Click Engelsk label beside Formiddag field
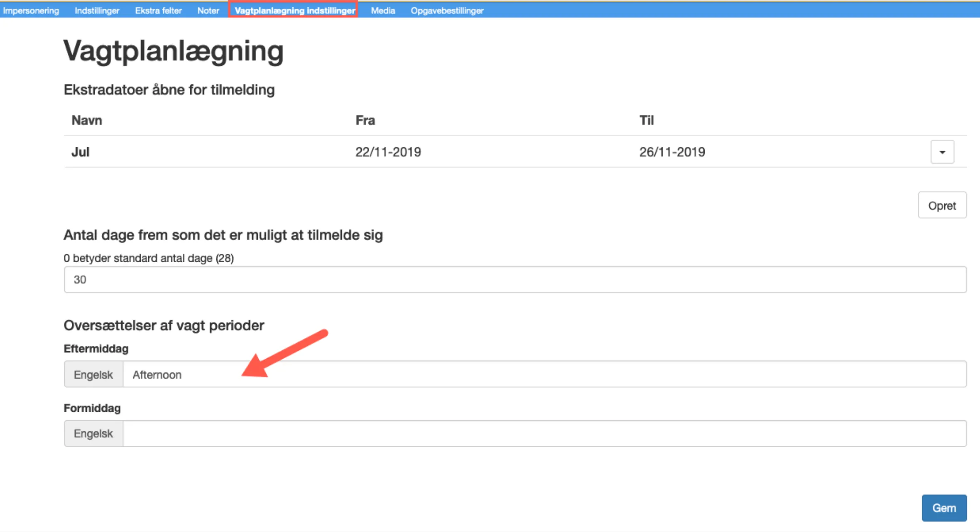Image resolution: width=980 pixels, height=532 pixels. coord(93,433)
